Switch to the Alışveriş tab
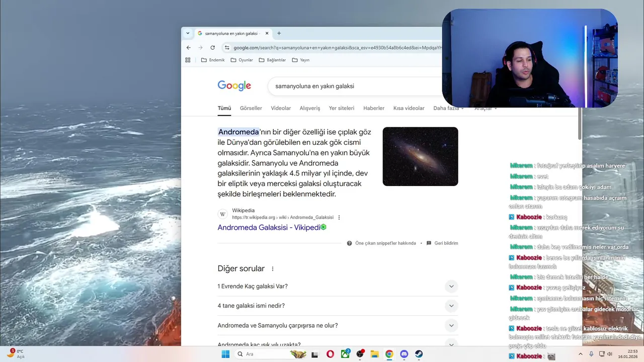The height and width of the screenshot is (362, 644). click(310, 108)
